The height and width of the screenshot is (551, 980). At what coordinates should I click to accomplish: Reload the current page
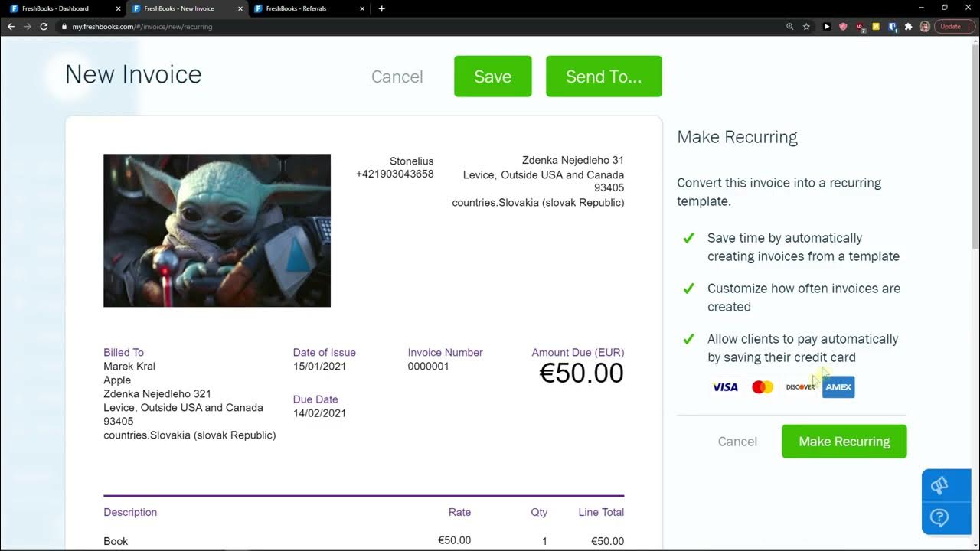pyautogui.click(x=44, y=26)
